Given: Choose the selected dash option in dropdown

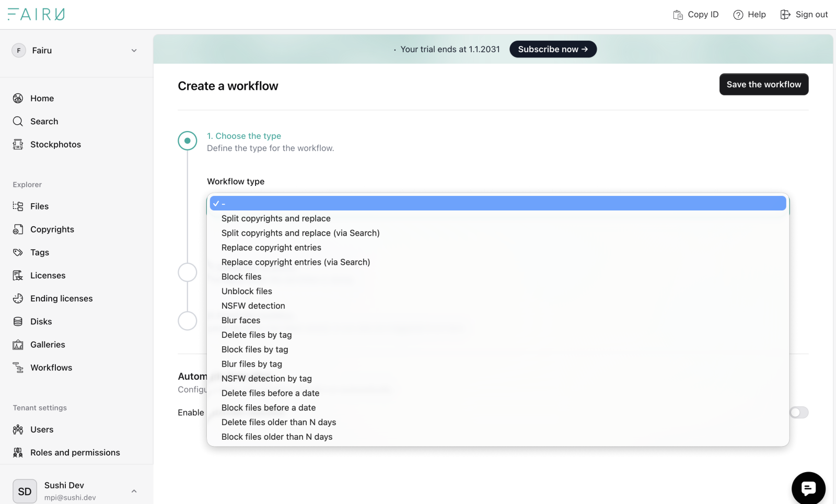Looking at the screenshot, I should coord(496,204).
